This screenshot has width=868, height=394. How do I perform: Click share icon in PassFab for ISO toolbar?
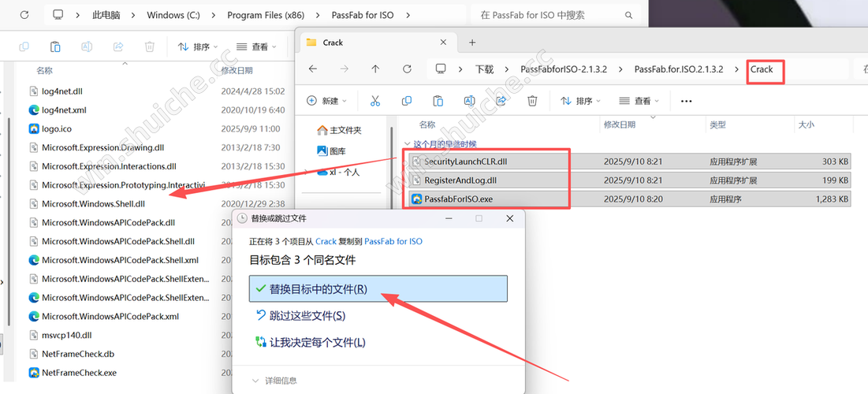coord(118,47)
